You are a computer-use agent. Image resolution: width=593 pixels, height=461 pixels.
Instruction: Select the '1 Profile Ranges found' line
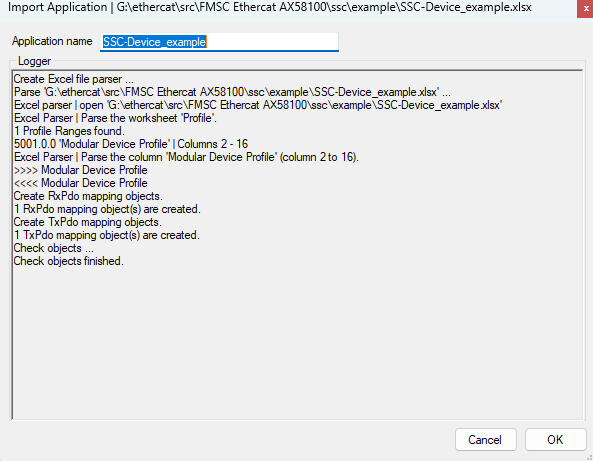tap(69, 131)
